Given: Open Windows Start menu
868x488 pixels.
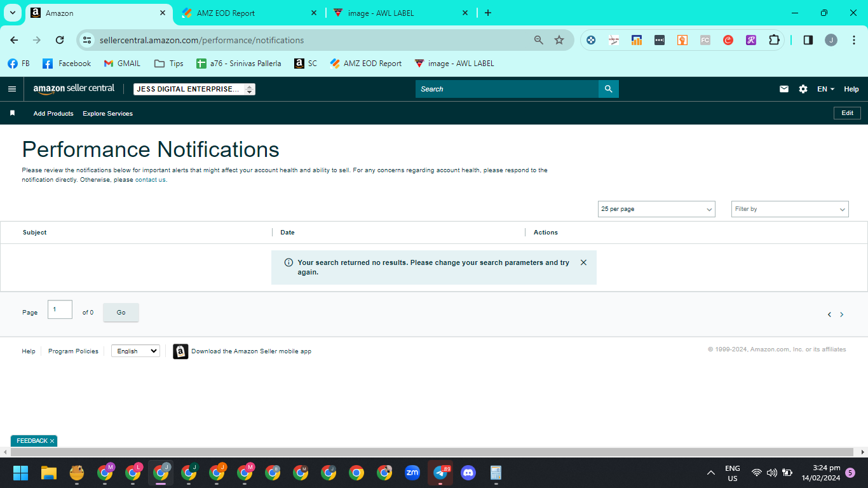Looking at the screenshot, I should point(21,473).
